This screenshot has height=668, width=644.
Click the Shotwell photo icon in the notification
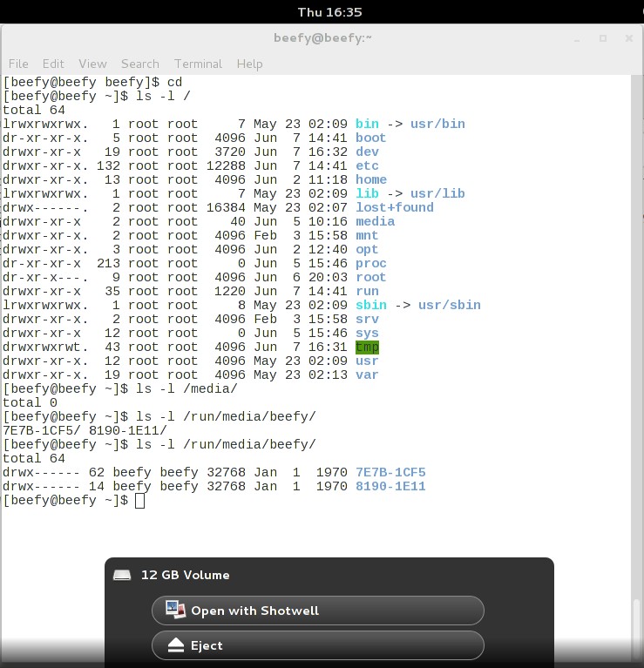pos(175,611)
